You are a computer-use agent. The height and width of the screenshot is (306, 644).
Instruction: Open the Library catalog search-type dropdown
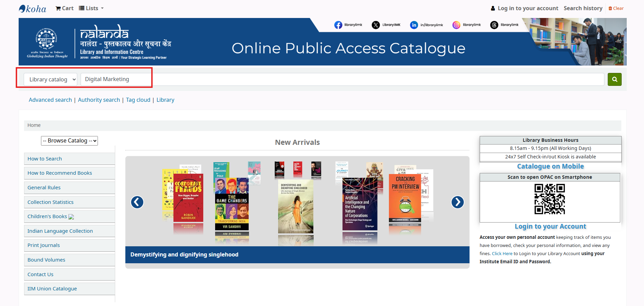pyautogui.click(x=50, y=79)
